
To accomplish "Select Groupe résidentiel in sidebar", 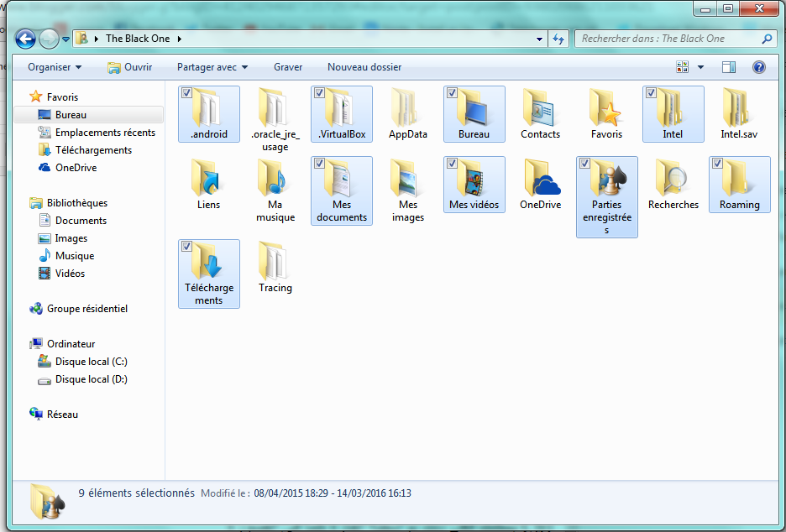I will pyautogui.click(x=79, y=309).
